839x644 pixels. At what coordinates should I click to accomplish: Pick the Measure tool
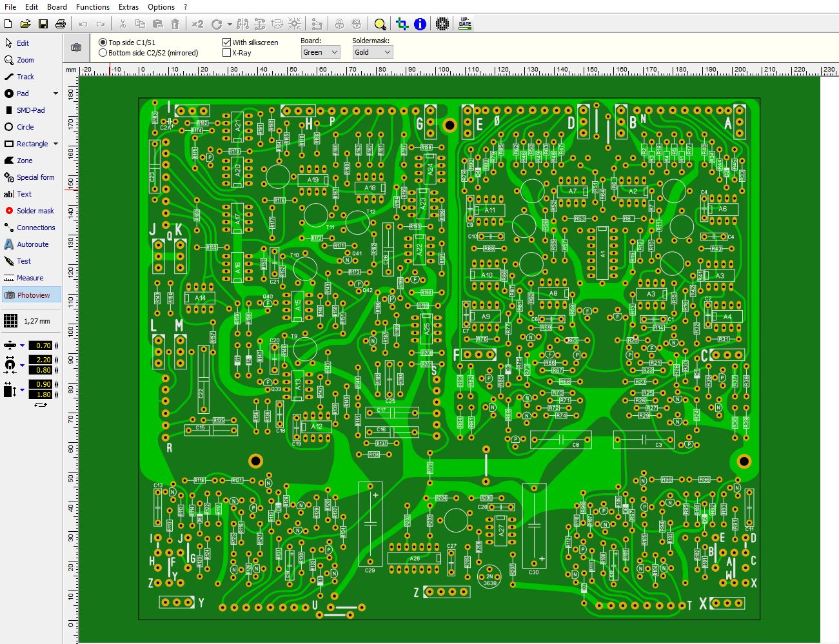(x=30, y=278)
